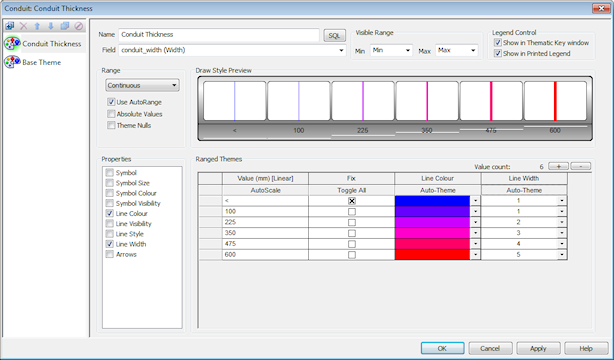The height and width of the screenshot is (360, 614).
Task: Click the 350 draw style preview tile
Action: pos(427,101)
